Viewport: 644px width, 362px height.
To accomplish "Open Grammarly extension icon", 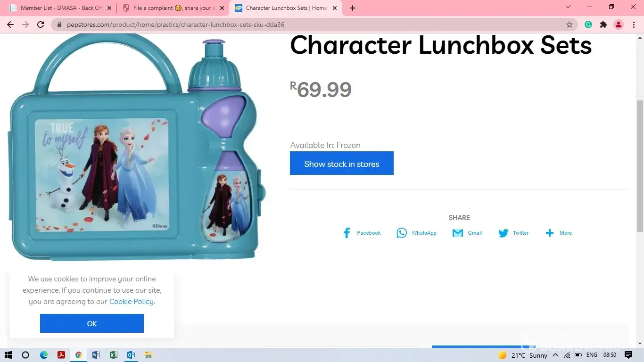I will coord(588,25).
